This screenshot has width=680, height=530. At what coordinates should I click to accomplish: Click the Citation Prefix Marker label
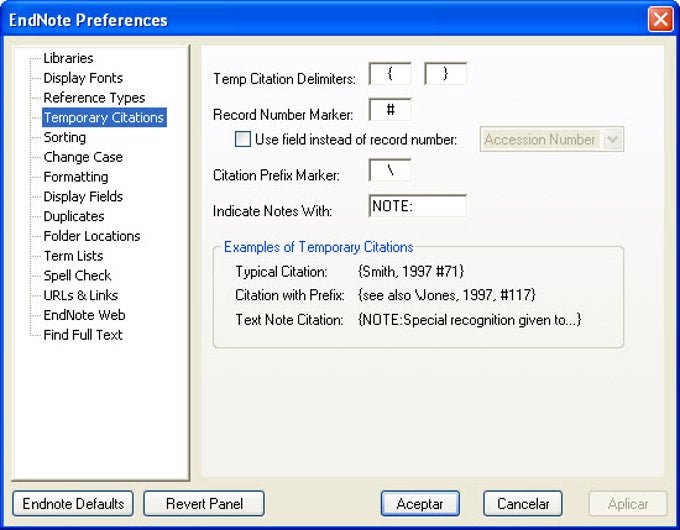(x=276, y=175)
